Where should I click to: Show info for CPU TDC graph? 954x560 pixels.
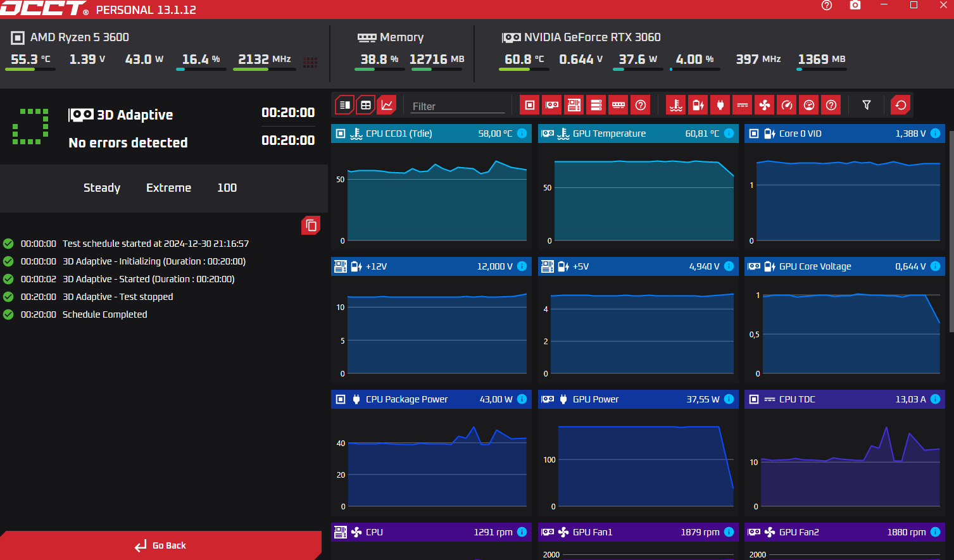(x=935, y=399)
